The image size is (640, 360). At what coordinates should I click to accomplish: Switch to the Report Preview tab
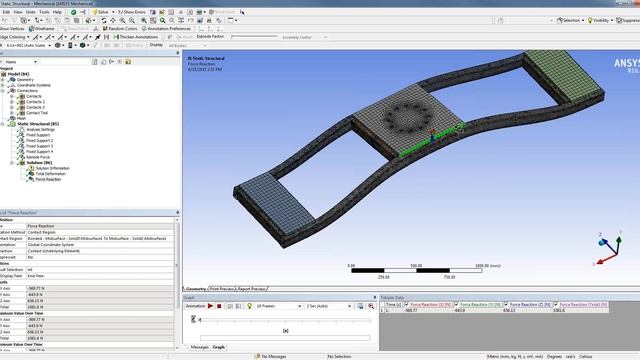[251, 289]
